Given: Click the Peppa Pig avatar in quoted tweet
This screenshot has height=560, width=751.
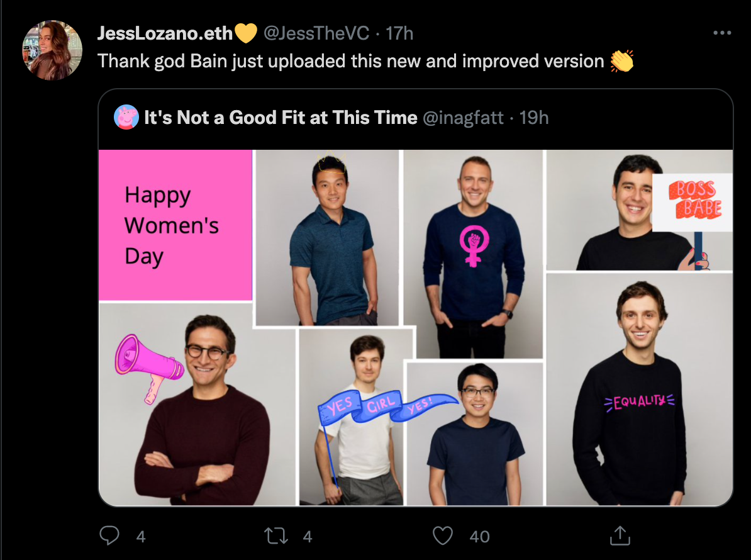Looking at the screenshot, I should pyautogui.click(x=126, y=117).
